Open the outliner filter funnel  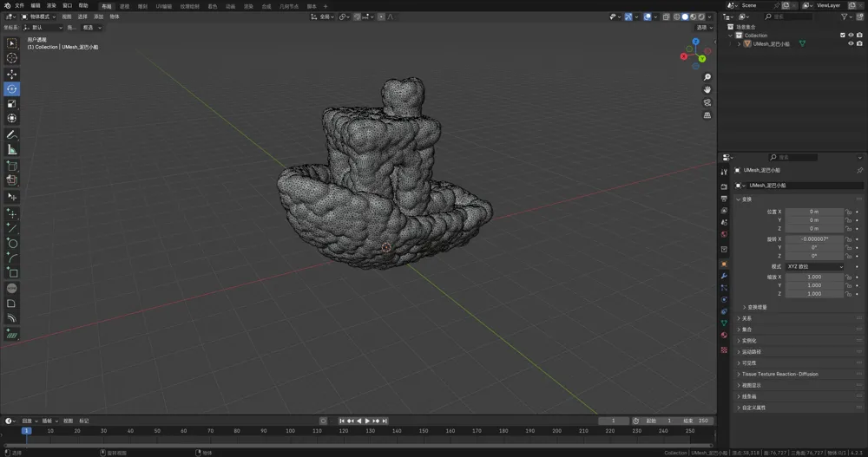(845, 16)
